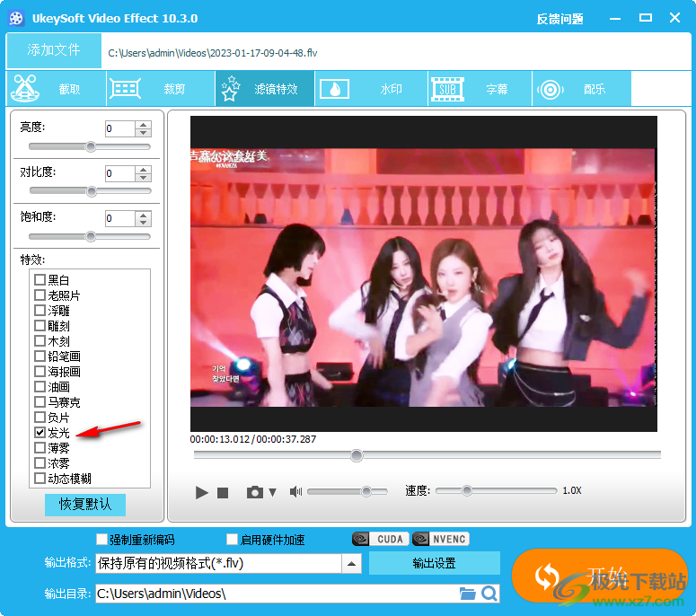Increase brightness with up arrow
This screenshot has width=696, height=616.
143,125
